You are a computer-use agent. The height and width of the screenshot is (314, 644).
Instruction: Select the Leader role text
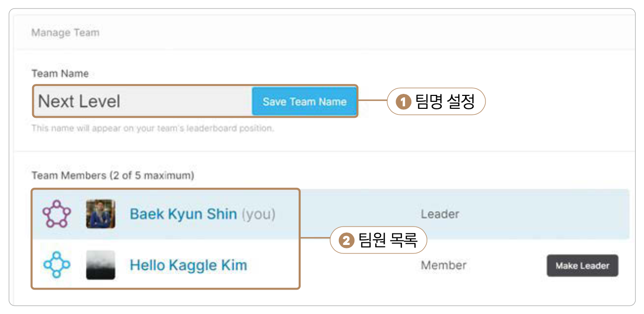pos(440,214)
